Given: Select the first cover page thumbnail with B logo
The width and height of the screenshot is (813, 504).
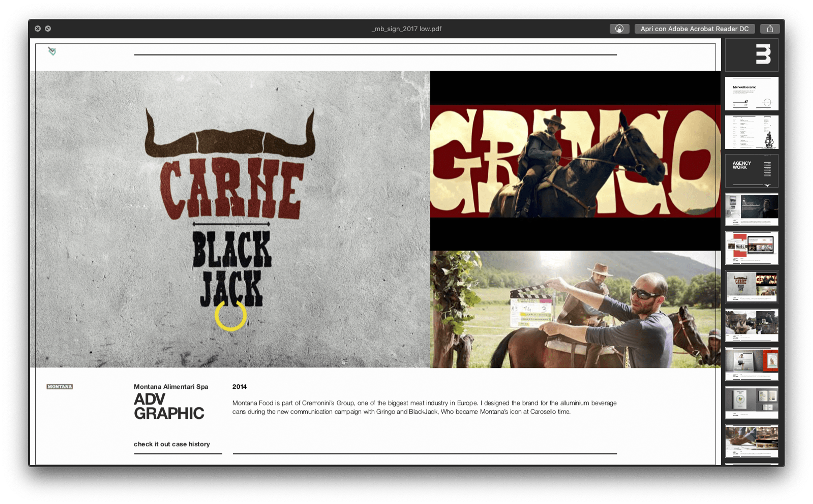Looking at the screenshot, I should coord(752,55).
